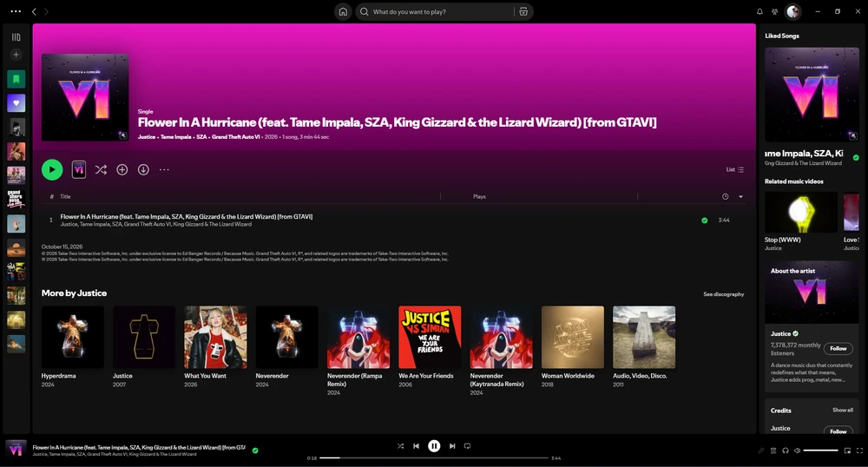Open the GTA Vice City playlist in sidebar

coord(16,199)
